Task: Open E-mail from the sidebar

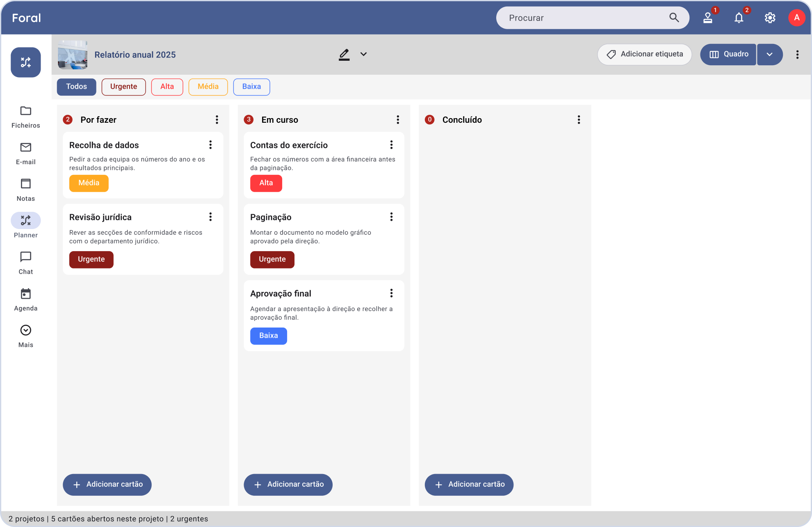Action: pos(25,154)
